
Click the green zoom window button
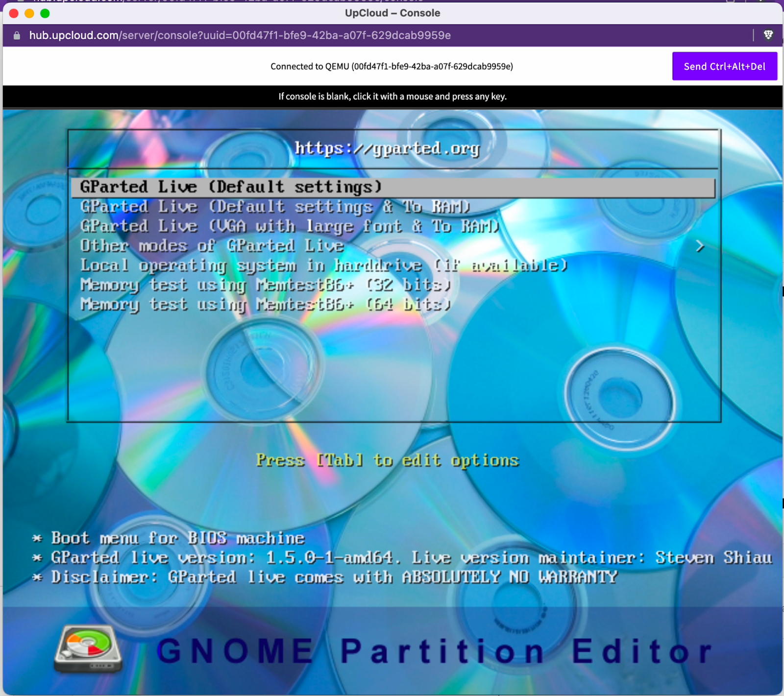click(x=45, y=13)
